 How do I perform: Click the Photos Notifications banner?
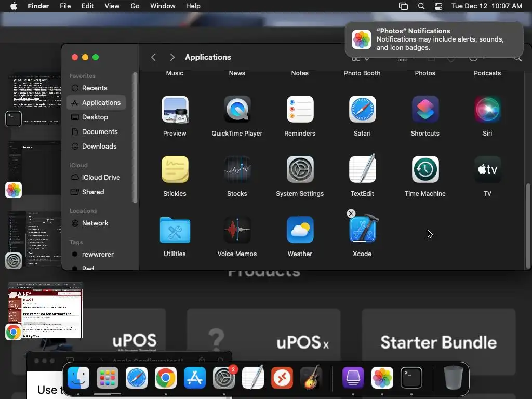pos(434,39)
